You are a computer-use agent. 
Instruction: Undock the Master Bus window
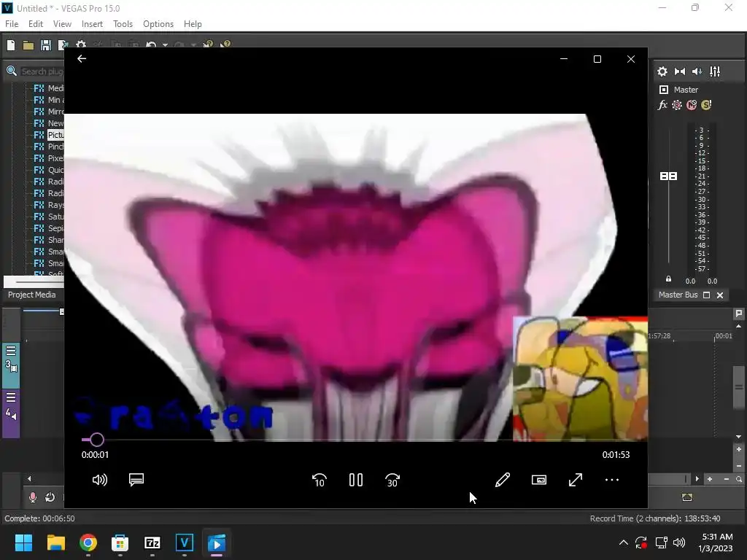(x=707, y=295)
